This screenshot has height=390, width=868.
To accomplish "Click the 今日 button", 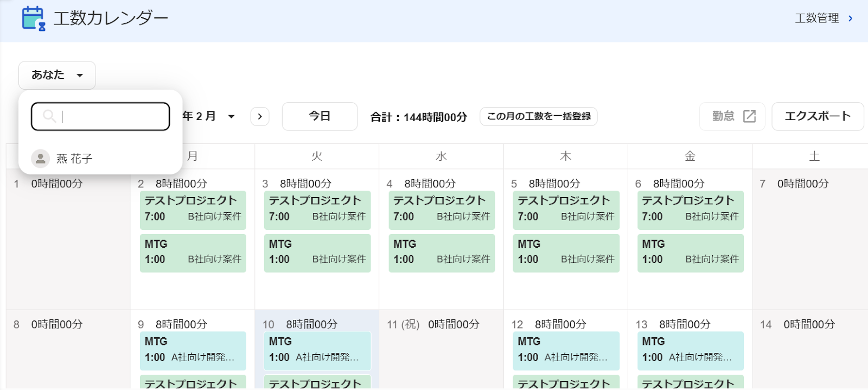I will (320, 116).
